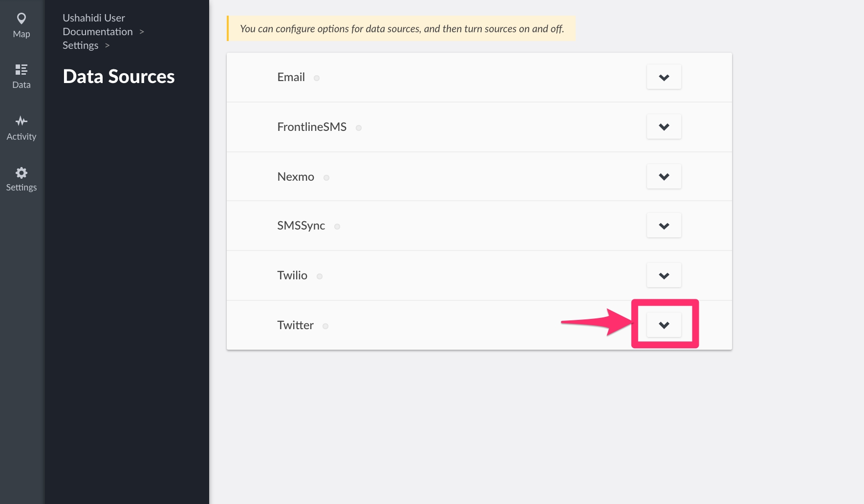Click the Twitter source label
This screenshot has width=864, height=504.
click(x=295, y=325)
